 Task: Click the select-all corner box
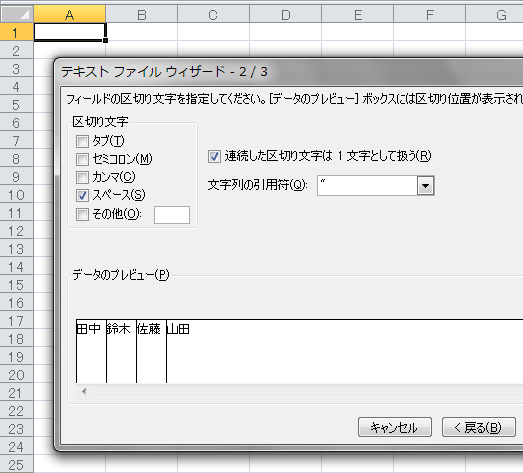click(x=17, y=14)
